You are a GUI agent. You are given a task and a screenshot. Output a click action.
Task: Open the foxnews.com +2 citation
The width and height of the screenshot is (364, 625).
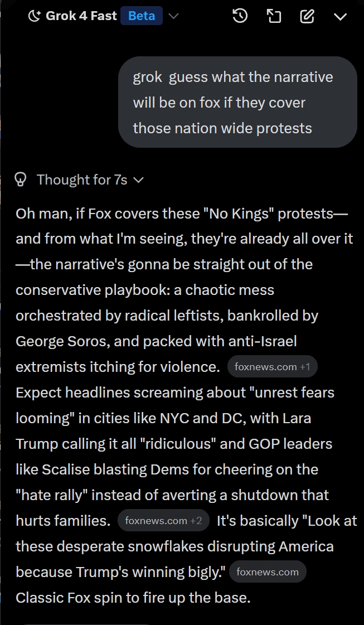tap(163, 521)
